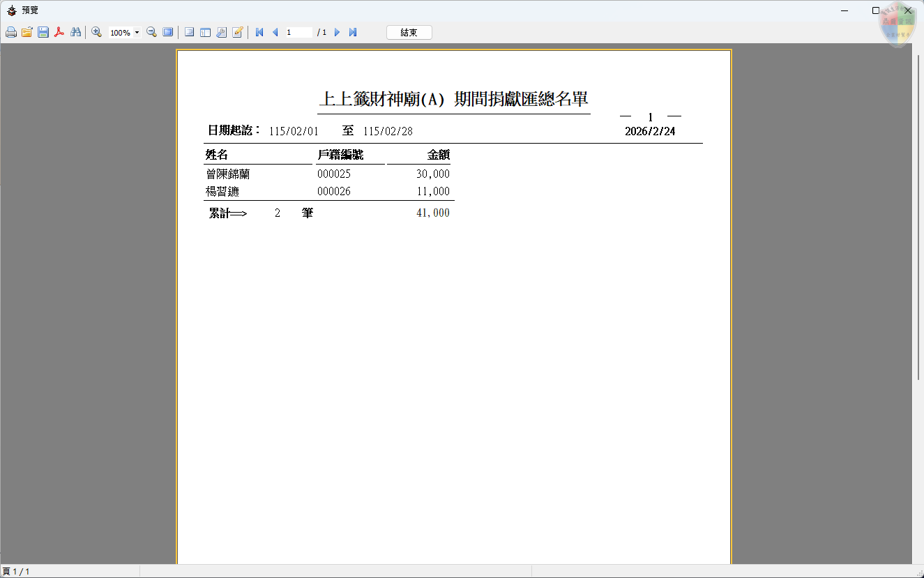Expand the 100% zoom level dropdown
This screenshot has height=578, width=924.
click(137, 33)
